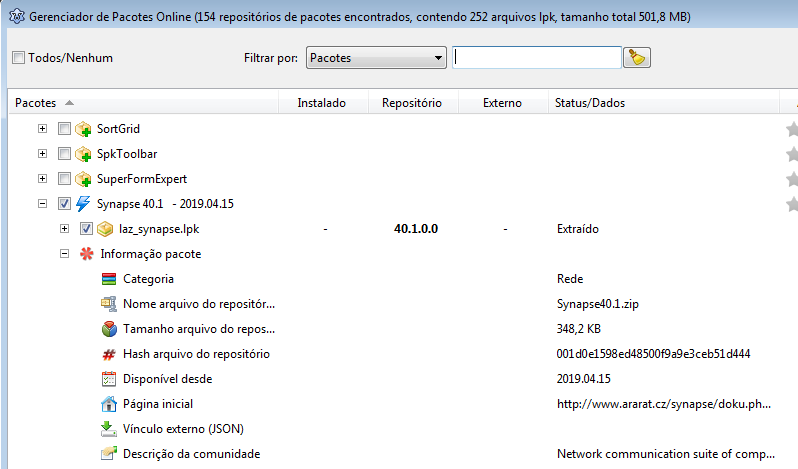
Task: Toggle the Todos/Nenhum checkbox
Action: point(18,57)
